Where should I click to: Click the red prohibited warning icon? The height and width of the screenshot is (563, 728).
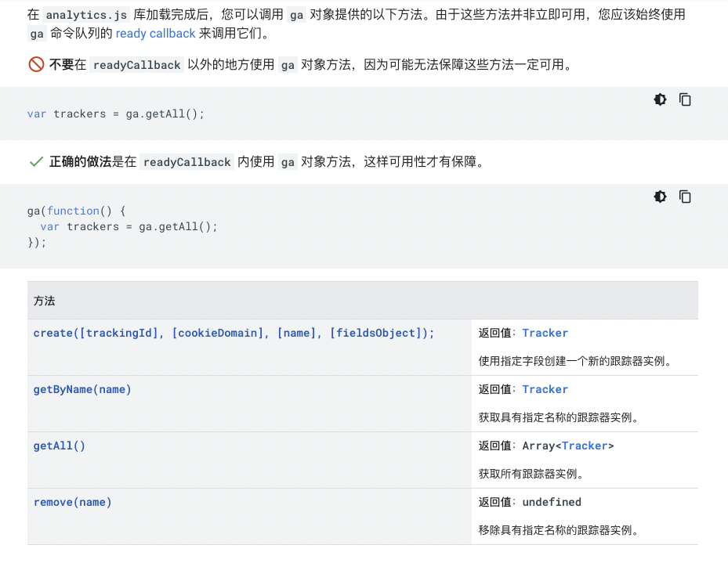pos(36,64)
